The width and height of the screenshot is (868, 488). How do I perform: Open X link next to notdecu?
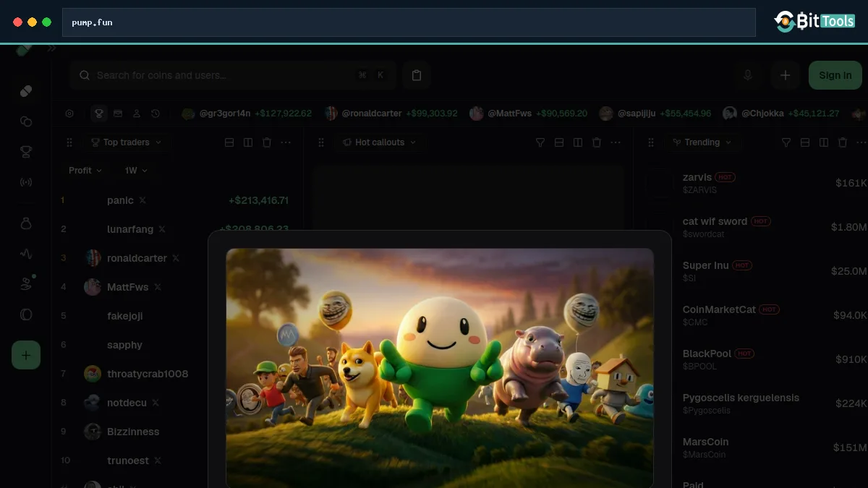156,403
